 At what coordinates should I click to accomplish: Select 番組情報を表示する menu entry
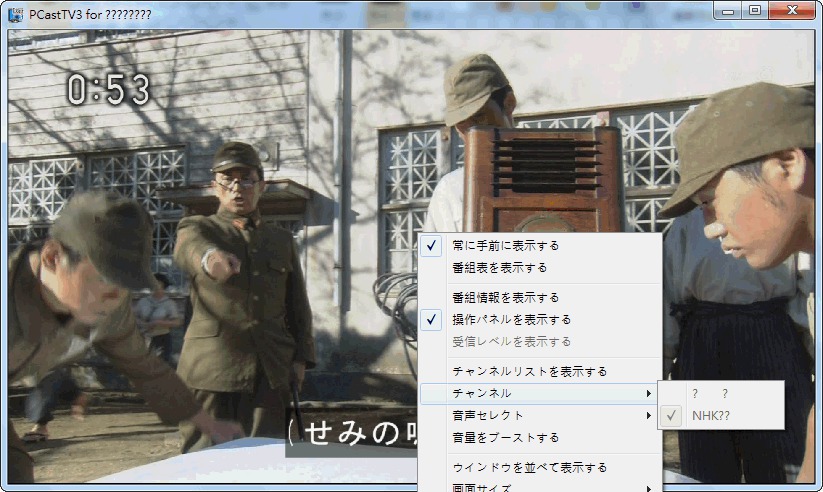point(505,298)
